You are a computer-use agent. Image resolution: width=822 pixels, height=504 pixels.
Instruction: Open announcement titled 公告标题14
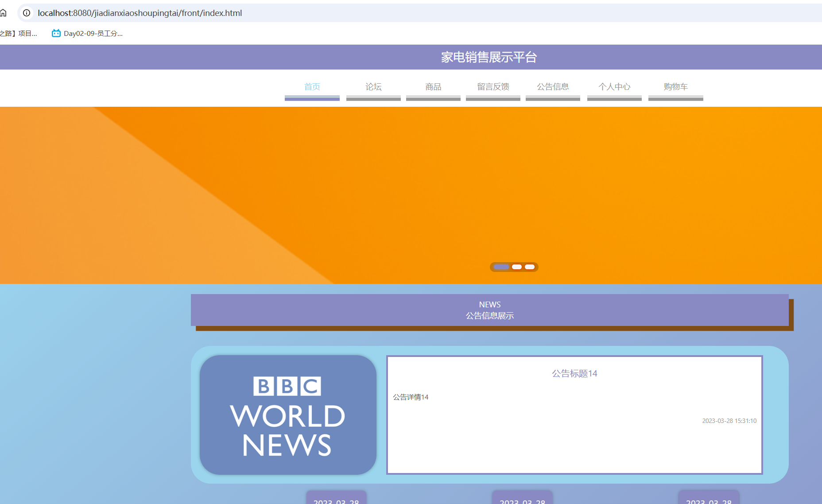pyautogui.click(x=574, y=373)
